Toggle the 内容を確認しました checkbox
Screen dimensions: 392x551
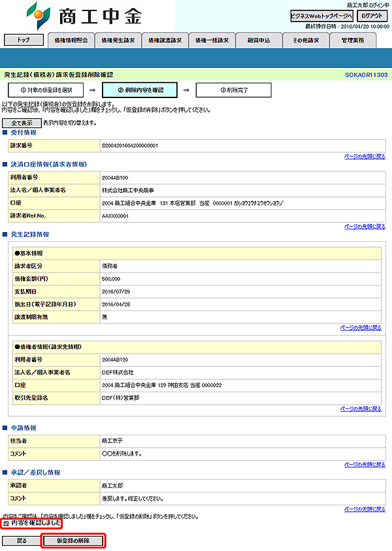point(6,524)
